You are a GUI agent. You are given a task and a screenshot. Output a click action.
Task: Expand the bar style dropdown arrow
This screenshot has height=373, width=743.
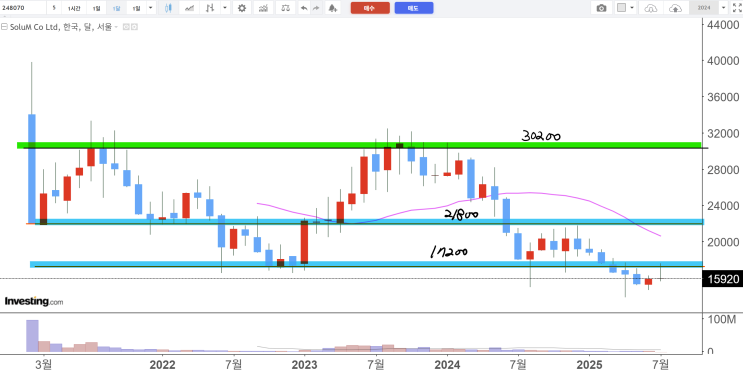coord(225,8)
